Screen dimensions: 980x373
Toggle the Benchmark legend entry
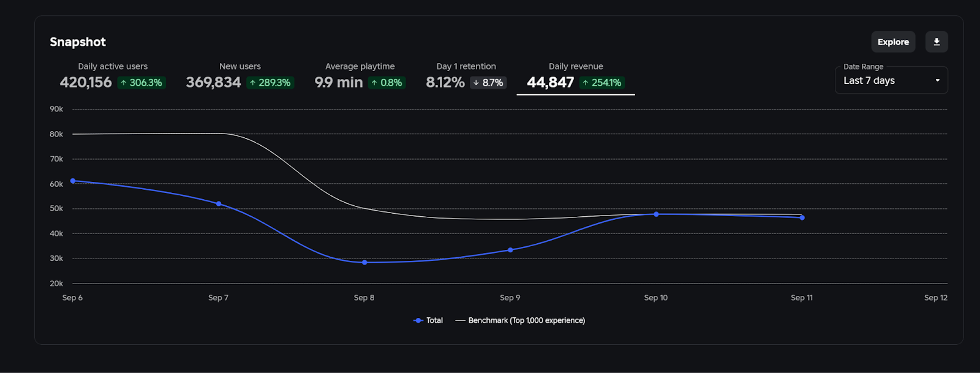coord(526,320)
